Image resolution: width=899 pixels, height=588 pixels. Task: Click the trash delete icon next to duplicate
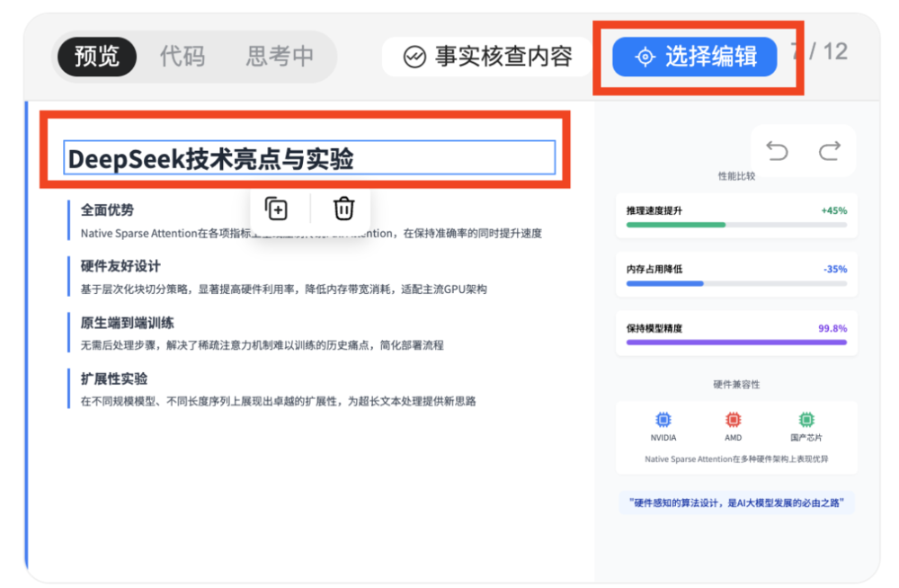click(x=343, y=208)
